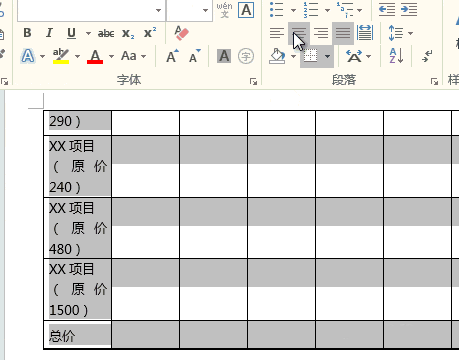This screenshot has width=459, height=360.
Task: Expand numbering dropdown arrow
Action: click(x=327, y=10)
